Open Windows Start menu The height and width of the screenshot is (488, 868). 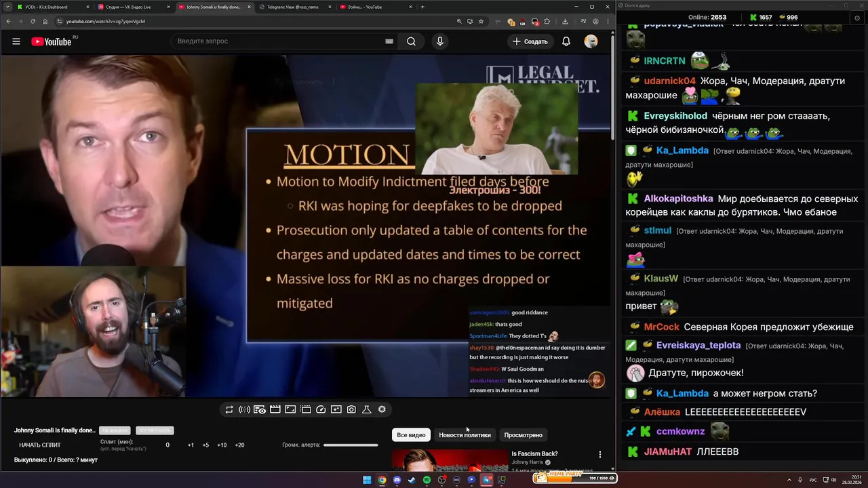pos(367,480)
